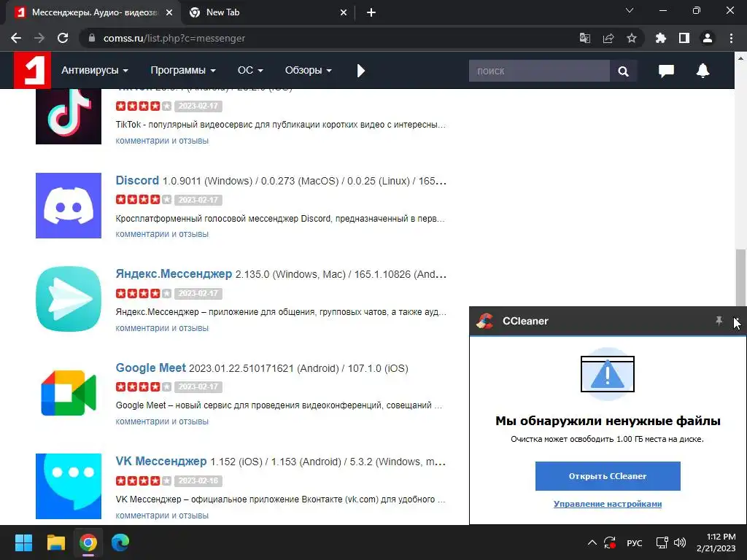Open Microsoft Edge from taskbar

tap(120, 542)
